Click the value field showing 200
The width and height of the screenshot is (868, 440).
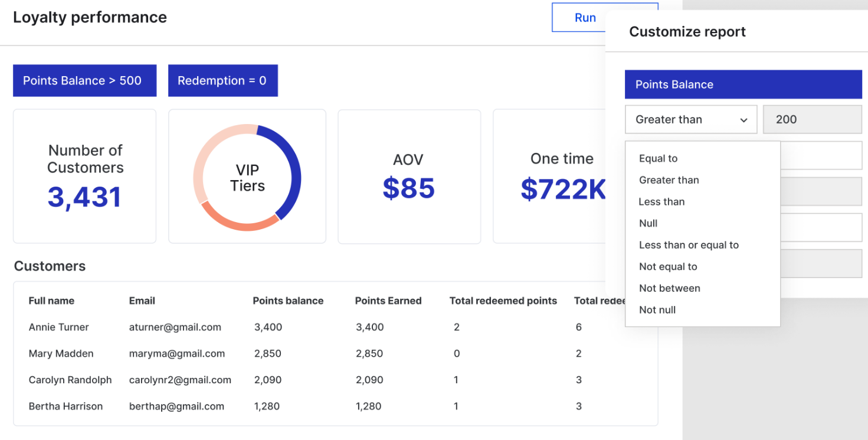[812, 119]
